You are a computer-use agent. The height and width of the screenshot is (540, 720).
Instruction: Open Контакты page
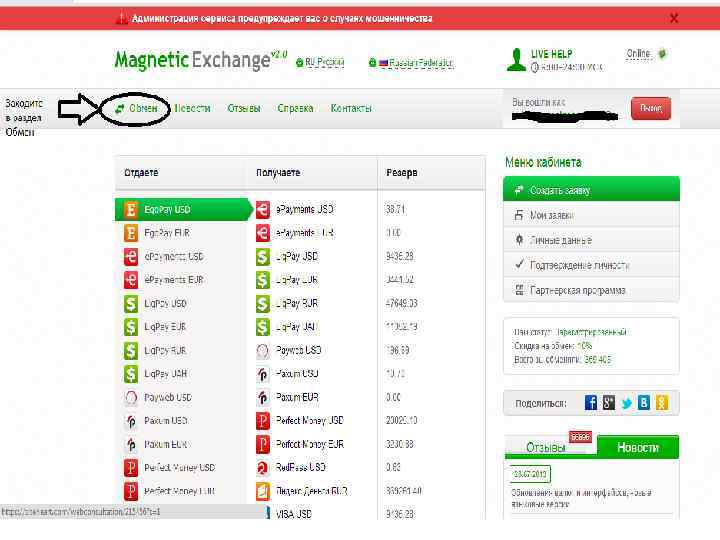(x=351, y=108)
